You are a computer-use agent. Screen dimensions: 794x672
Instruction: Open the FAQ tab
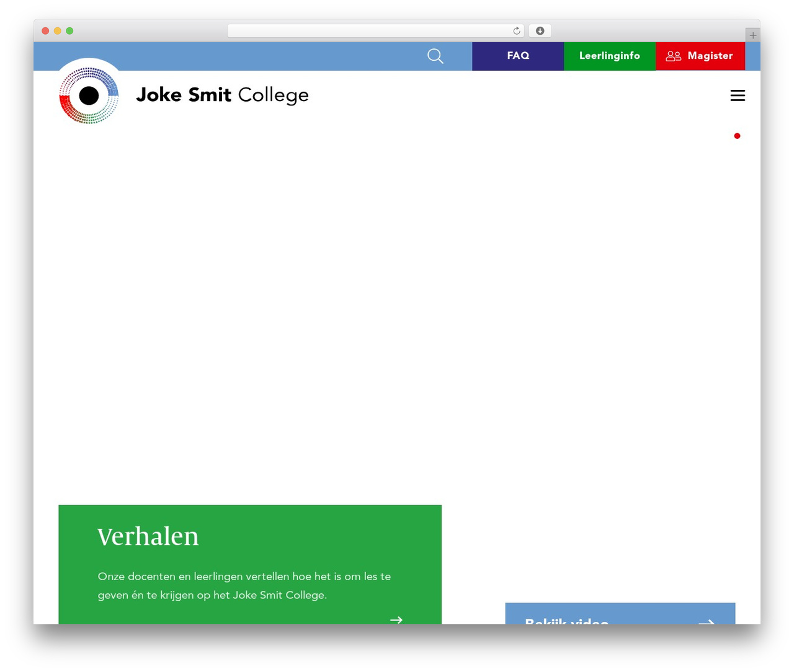[x=518, y=56]
